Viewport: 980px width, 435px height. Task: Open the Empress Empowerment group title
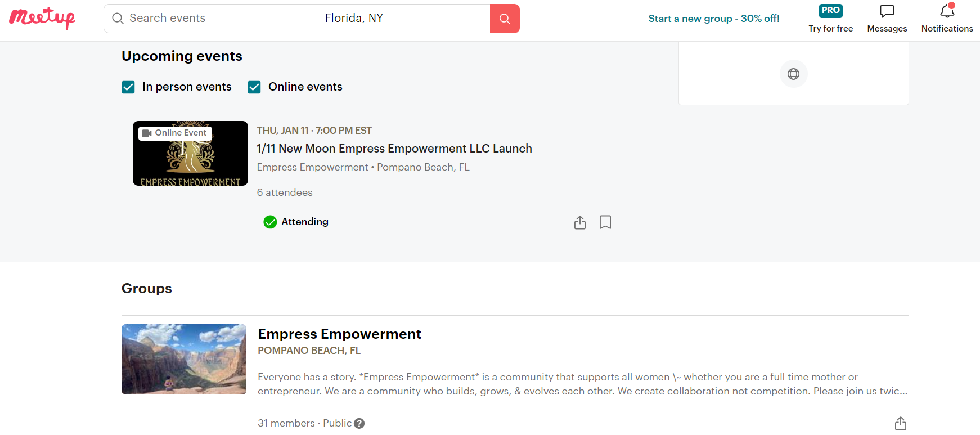tap(339, 334)
